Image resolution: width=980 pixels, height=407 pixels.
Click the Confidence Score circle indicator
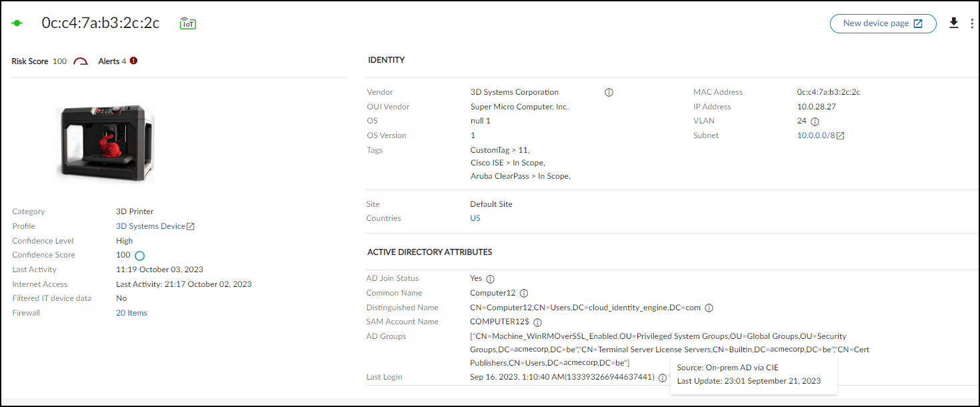140,256
